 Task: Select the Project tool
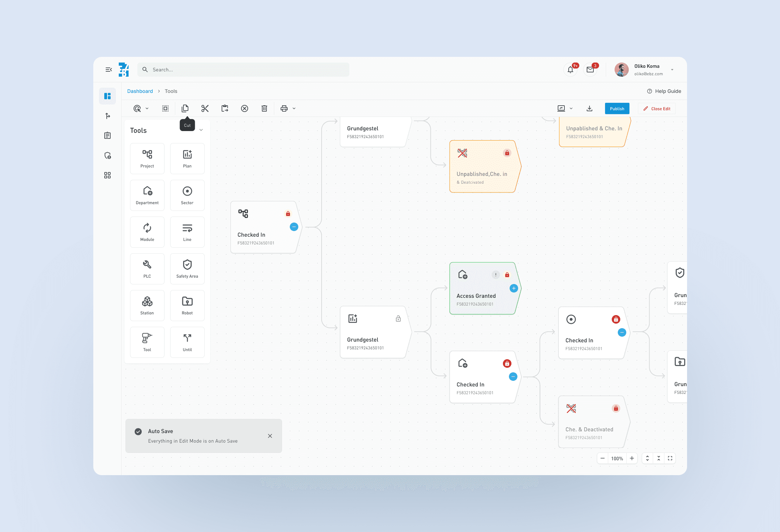click(147, 159)
